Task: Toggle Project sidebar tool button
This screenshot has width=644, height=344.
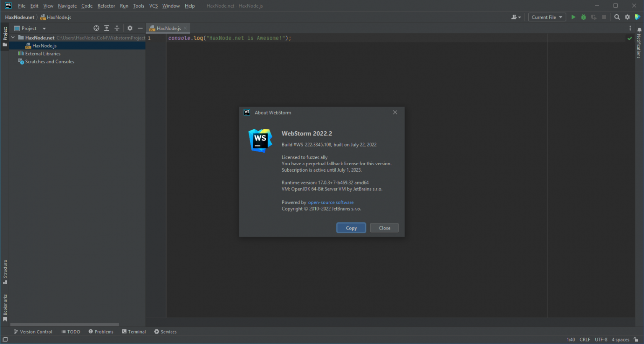Action: pyautogui.click(x=5, y=36)
